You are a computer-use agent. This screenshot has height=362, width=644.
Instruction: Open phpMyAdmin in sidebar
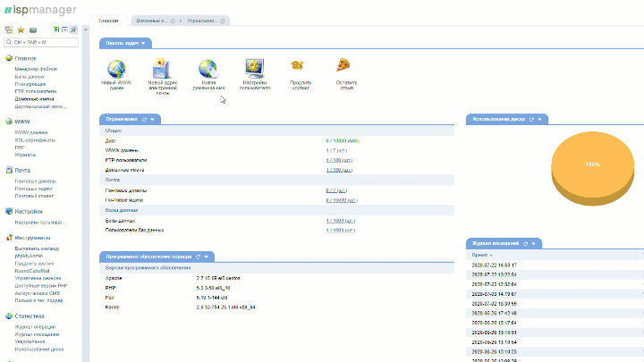pos(29,257)
